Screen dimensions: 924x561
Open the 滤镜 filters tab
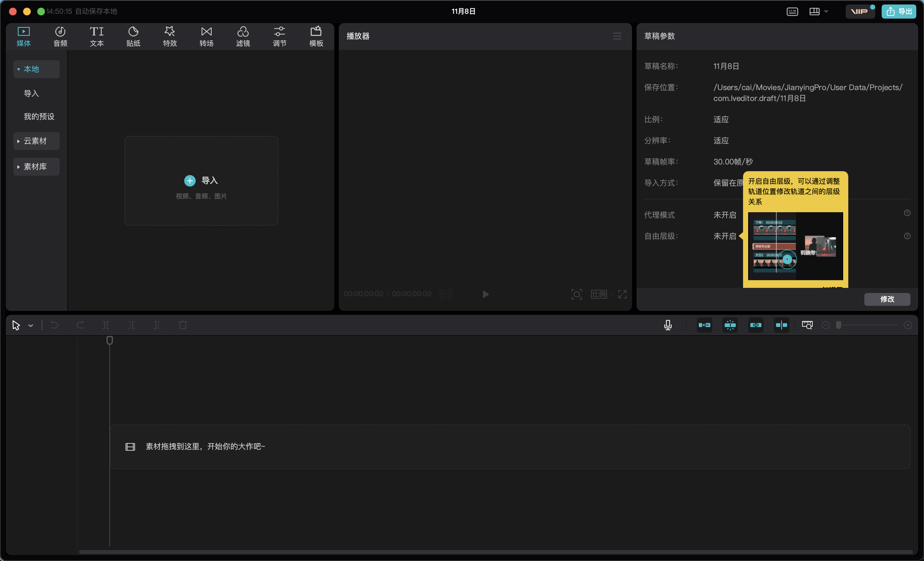243,36
